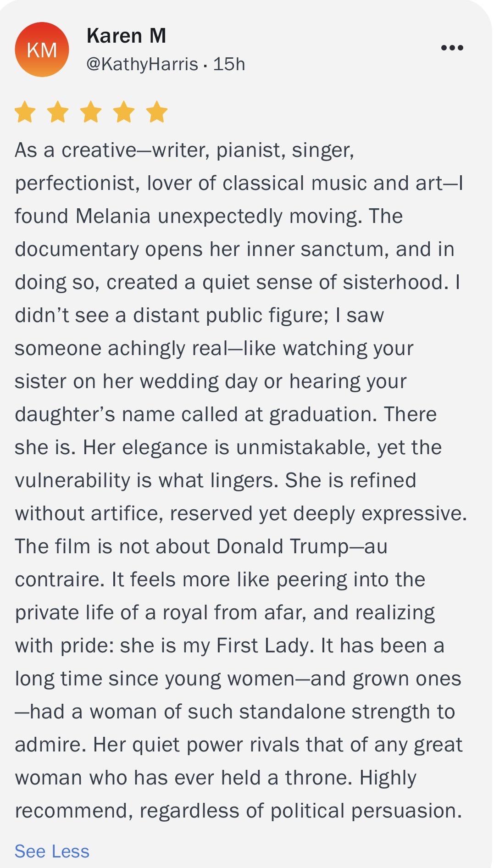Click the word "documentary" in the review
This screenshot has height=868, width=494.
click(77, 249)
